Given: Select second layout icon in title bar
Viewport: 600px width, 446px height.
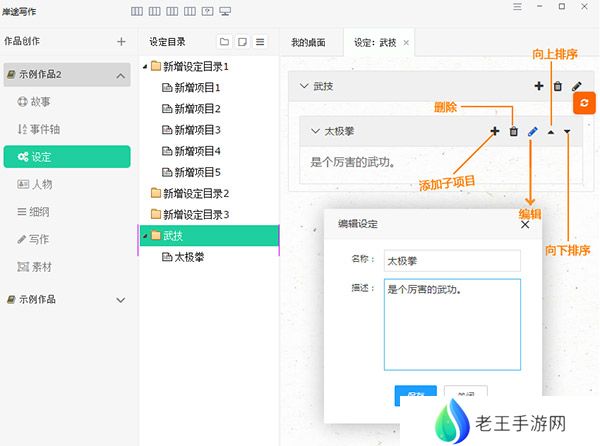Looking at the screenshot, I should click(154, 11).
